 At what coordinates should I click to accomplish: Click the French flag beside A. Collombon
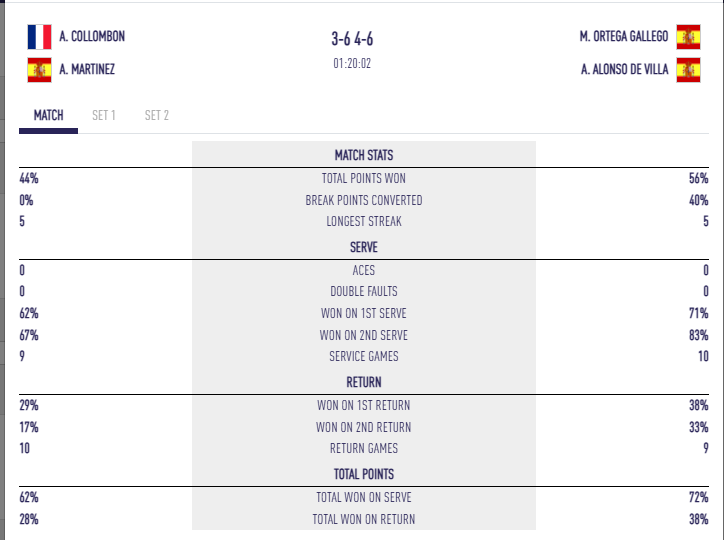tap(39, 37)
